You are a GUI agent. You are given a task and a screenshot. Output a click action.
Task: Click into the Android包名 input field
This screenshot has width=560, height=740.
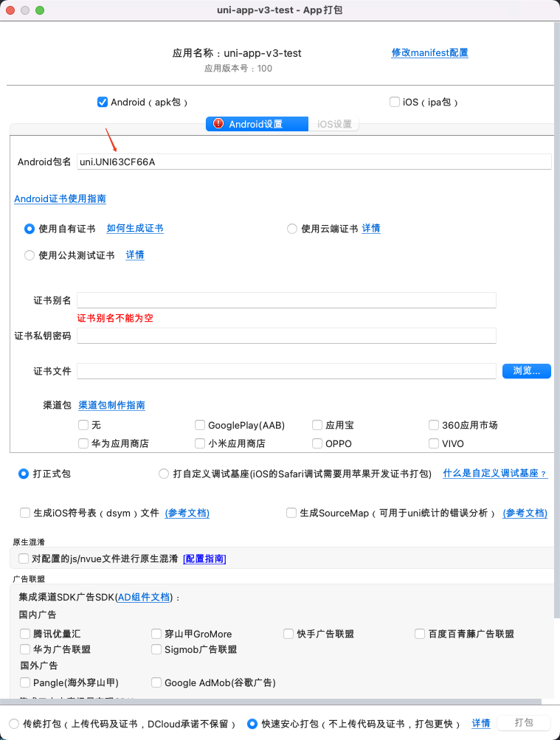[x=314, y=162]
